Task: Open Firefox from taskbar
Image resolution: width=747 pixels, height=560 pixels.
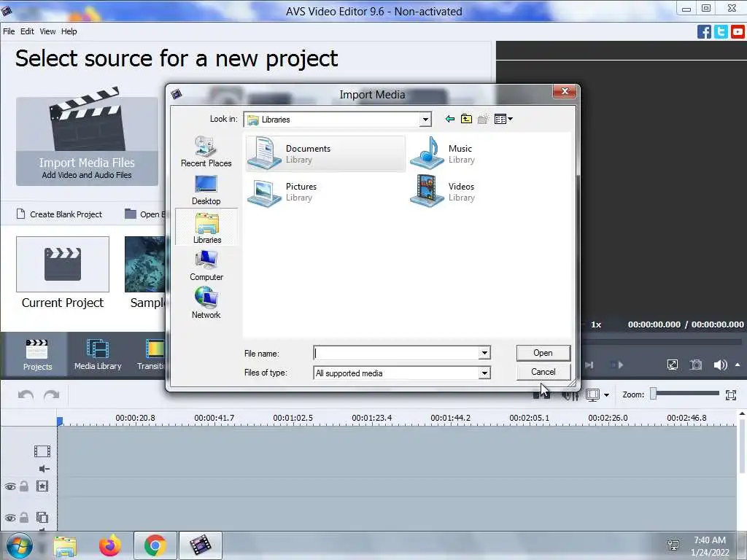Action: click(x=110, y=545)
